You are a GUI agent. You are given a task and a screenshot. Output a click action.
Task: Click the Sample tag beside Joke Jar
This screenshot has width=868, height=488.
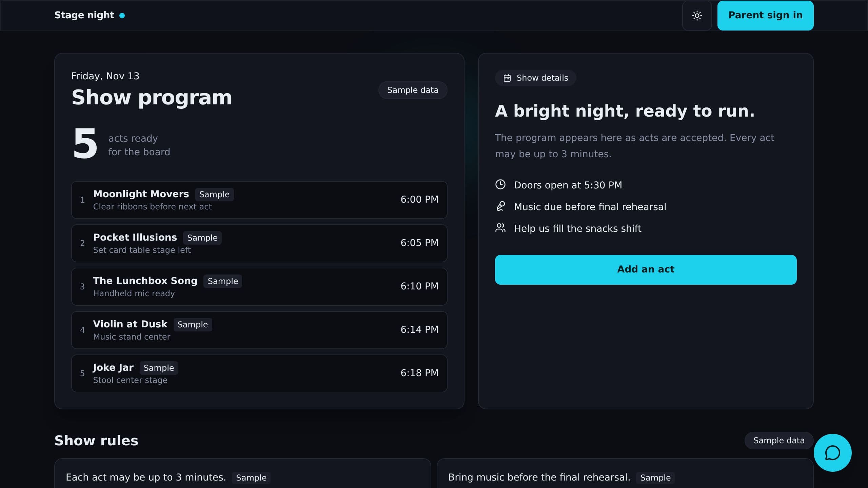(x=159, y=368)
